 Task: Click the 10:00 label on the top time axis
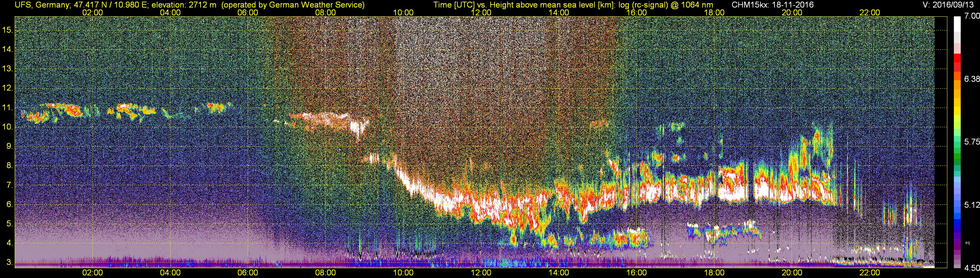point(403,12)
